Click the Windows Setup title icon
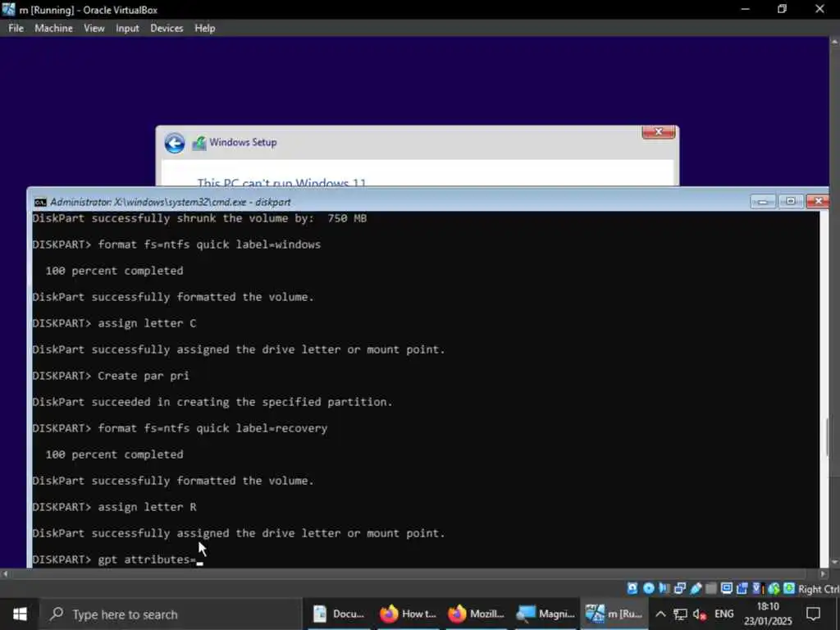Screen dimensions: 840x630 click(x=199, y=143)
